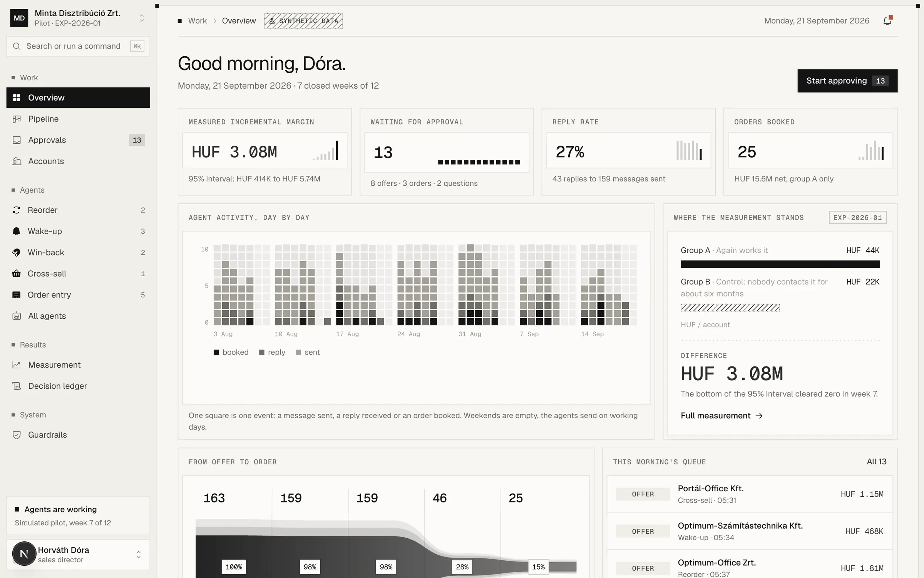
Task: Click the Reply Rate 27% card
Action: coord(628,152)
